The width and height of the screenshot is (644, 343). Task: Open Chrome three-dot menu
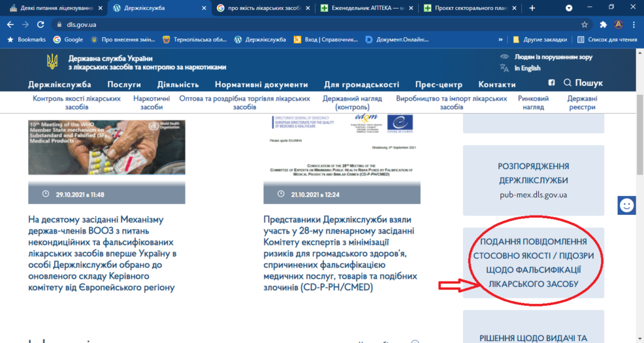point(634,24)
